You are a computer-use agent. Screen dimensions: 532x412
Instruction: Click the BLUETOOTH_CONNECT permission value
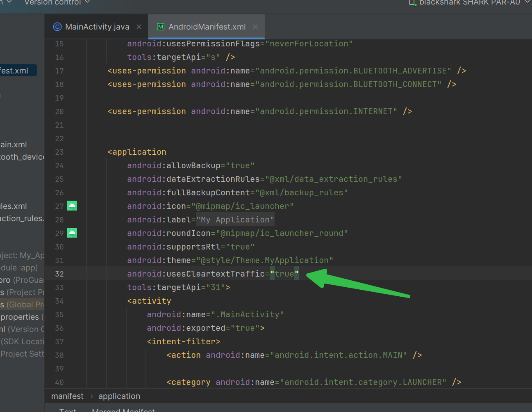click(x=348, y=84)
